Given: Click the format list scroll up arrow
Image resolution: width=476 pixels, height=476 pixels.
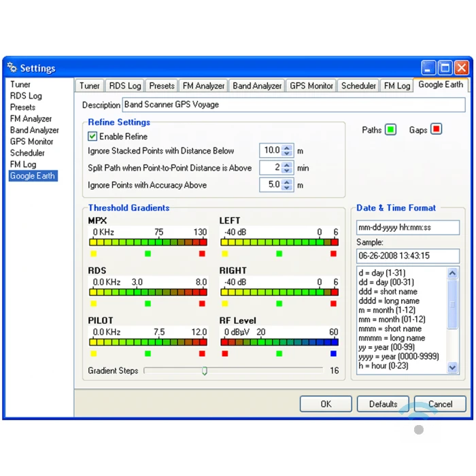Looking at the screenshot, I should click(x=452, y=273).
